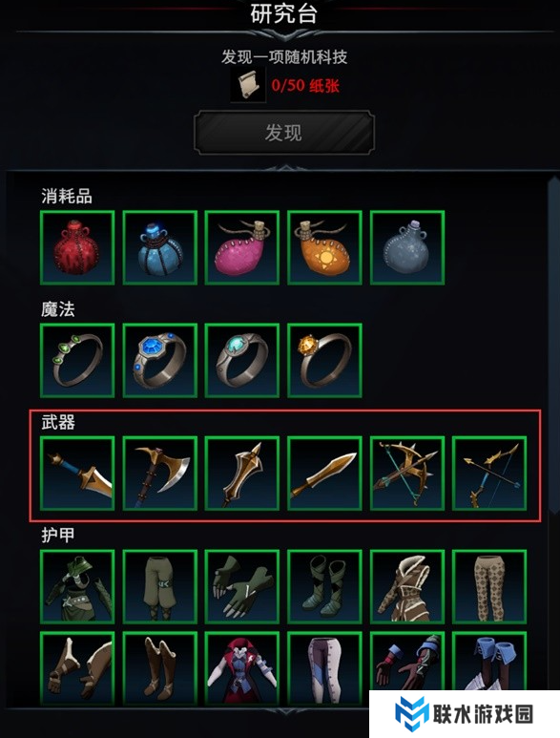Select the red vampire cloak chest armor

click(242, 668)
